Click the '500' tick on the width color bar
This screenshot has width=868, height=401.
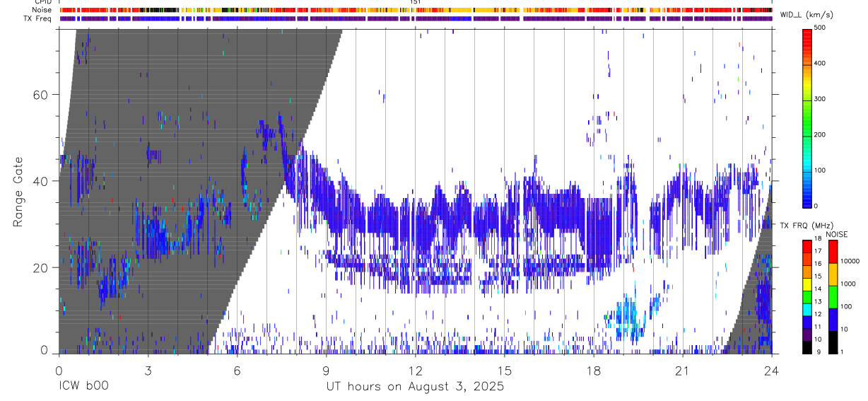(x=820, y=28)
